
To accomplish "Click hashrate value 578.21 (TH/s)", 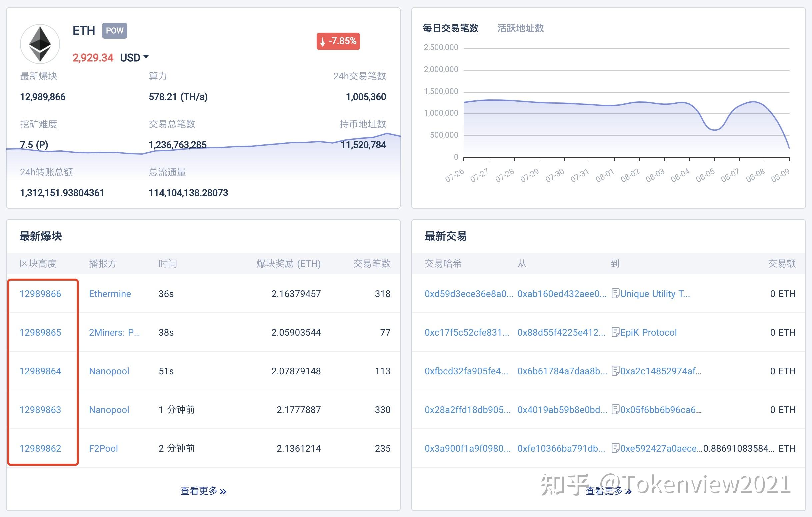I will (178, 97).
